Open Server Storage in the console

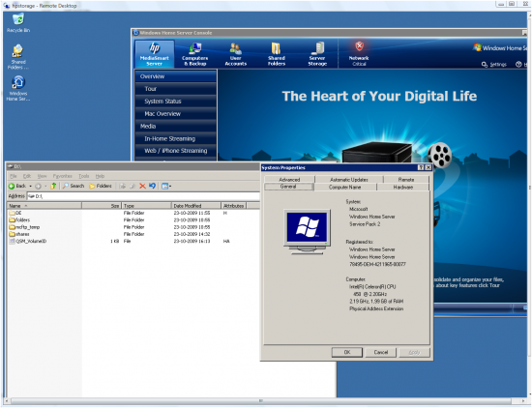coord(317,54)
